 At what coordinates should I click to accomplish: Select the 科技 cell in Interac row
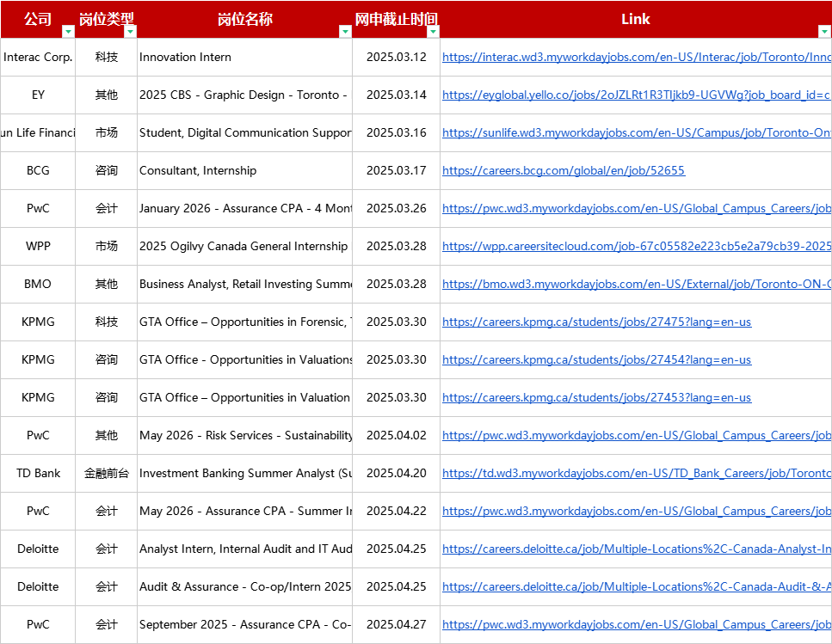click(106, 58)
